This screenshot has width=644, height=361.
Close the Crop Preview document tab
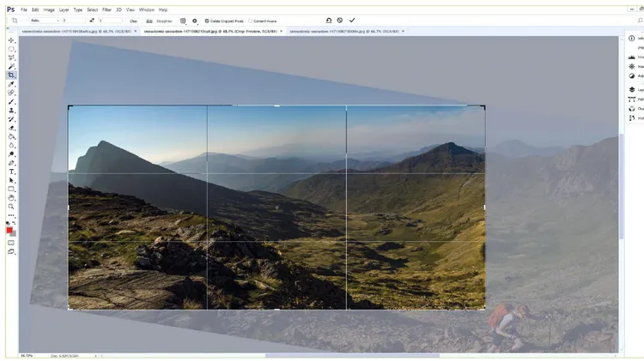[282, 31]
